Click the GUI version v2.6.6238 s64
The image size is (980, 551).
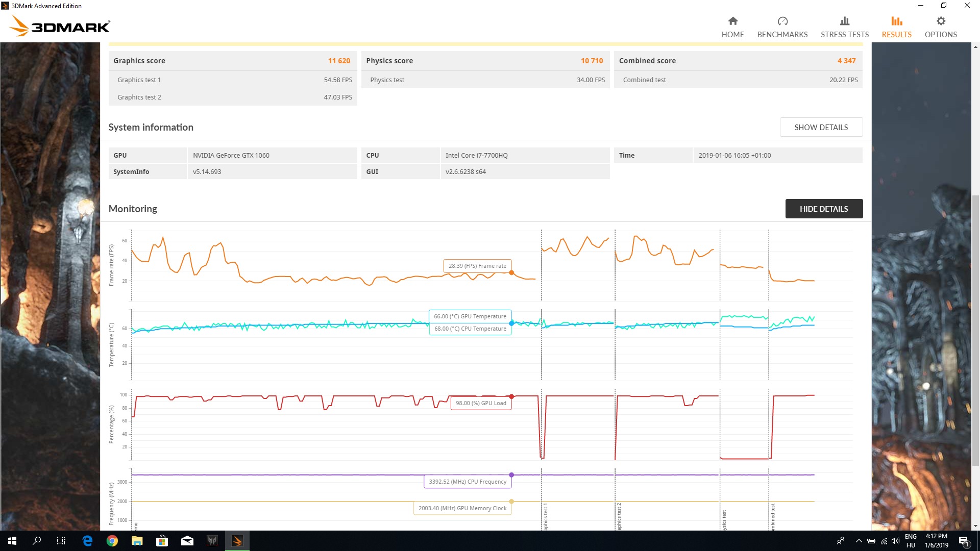pyautogui.click(x=465, y=171)
